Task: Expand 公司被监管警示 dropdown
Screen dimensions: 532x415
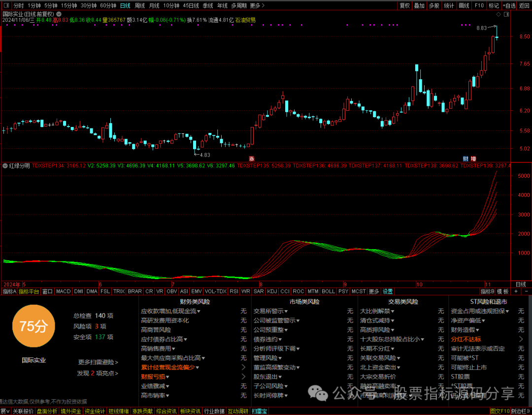Action: coord(276,320)
